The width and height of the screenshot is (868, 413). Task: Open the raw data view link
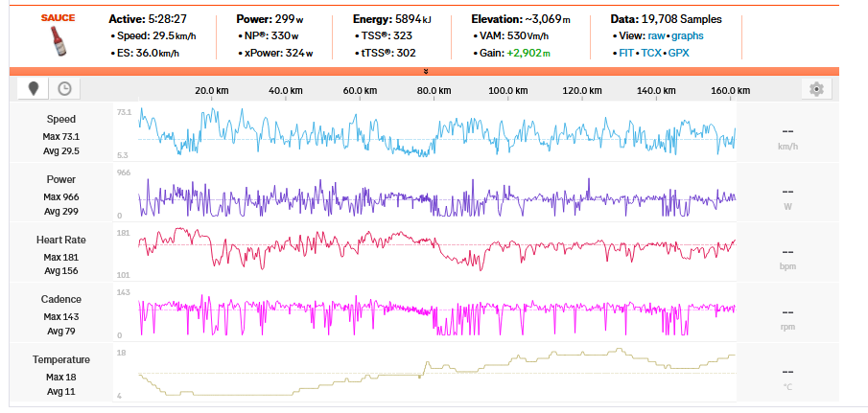[656, 36]
